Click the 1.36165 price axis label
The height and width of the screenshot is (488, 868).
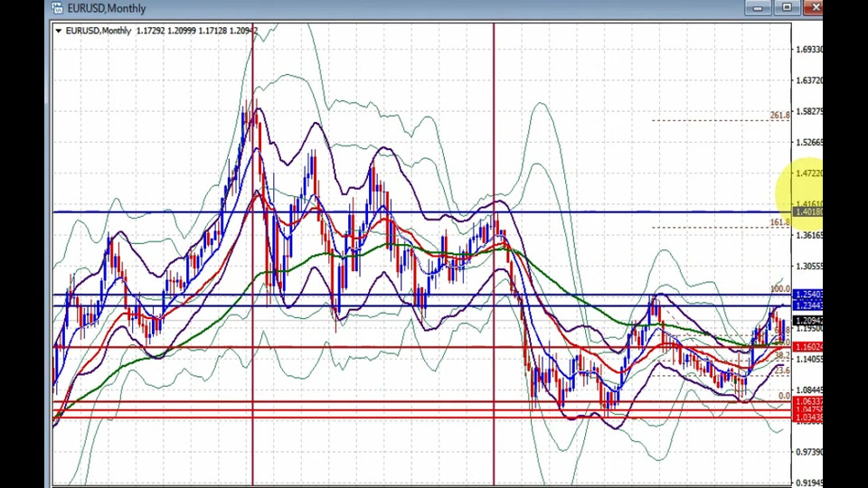coord(808,235)
